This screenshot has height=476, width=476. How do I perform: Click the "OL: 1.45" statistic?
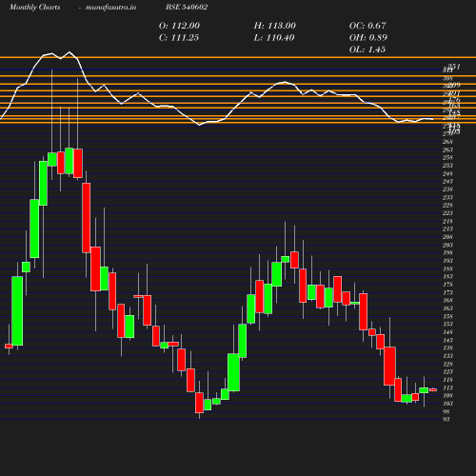(367, 50)
